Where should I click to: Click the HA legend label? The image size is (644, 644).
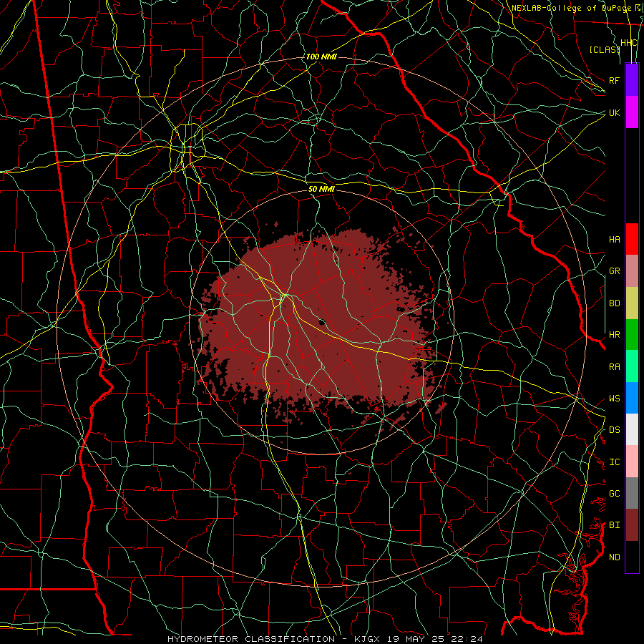click(614, 239)
